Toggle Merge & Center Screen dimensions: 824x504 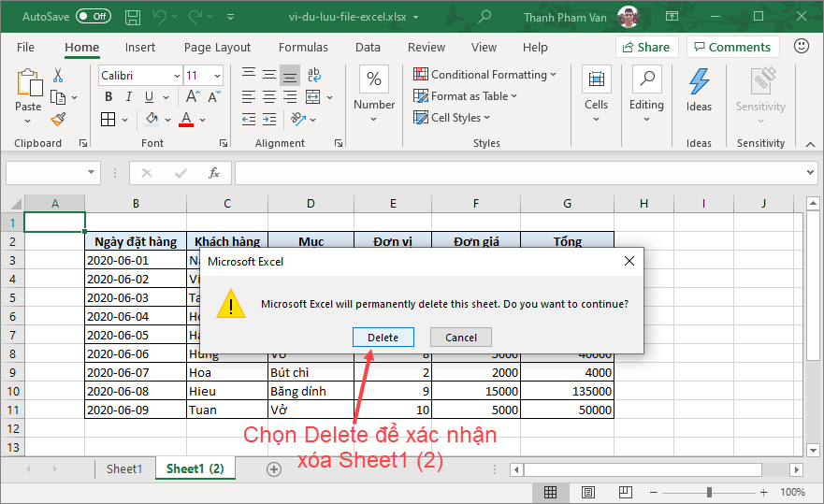pos(312,96)
